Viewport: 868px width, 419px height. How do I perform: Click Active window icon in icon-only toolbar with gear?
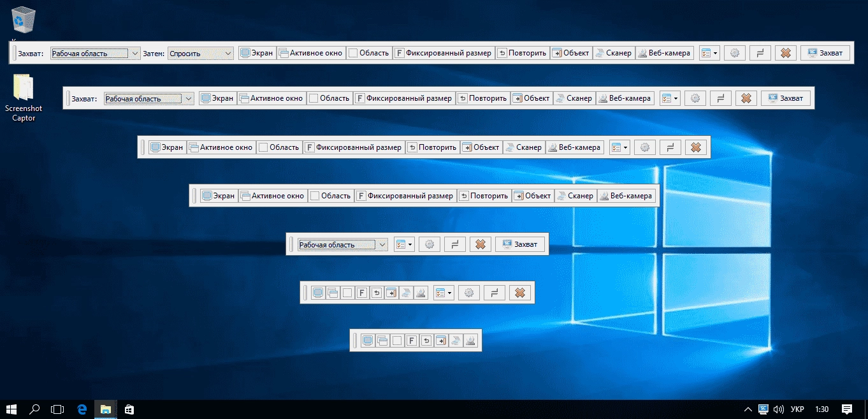(x=333, y=293)
